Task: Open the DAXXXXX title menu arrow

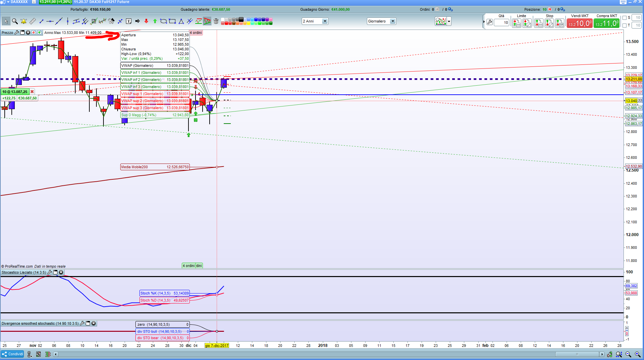Action: click(x=8, y=2)
